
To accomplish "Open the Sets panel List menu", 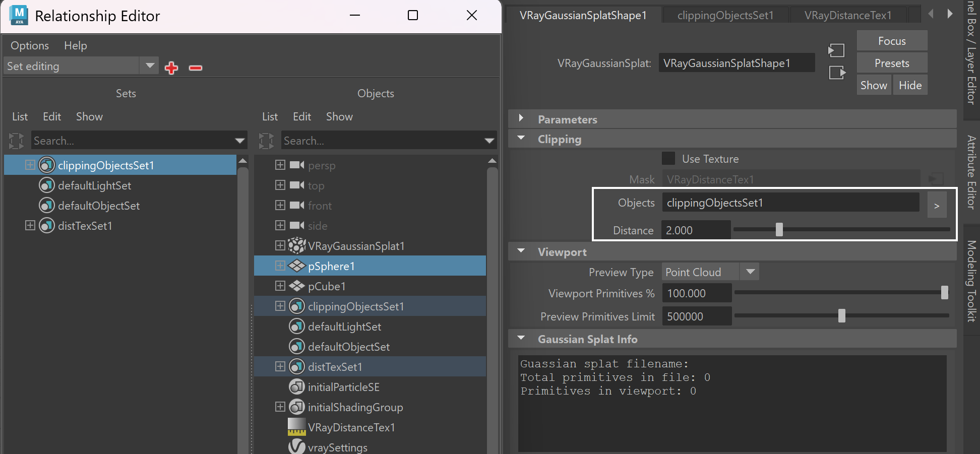I will (x=20, y=116).
